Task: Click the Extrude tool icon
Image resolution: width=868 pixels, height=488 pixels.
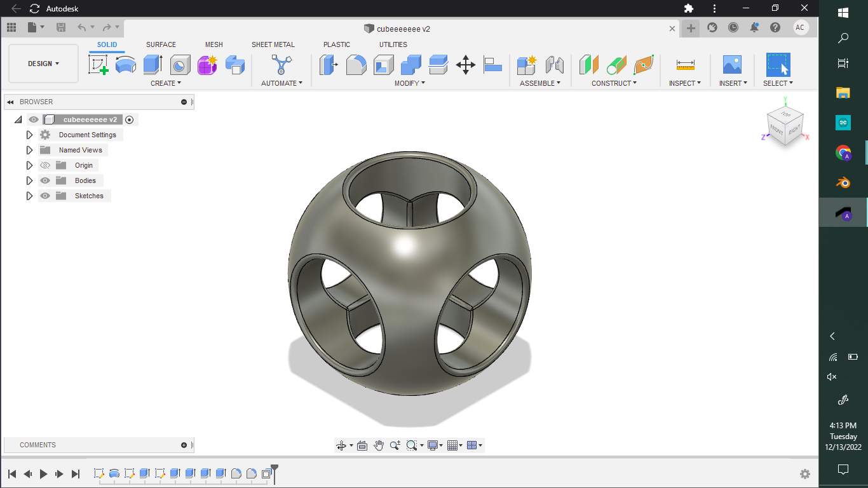Action: 153,64
